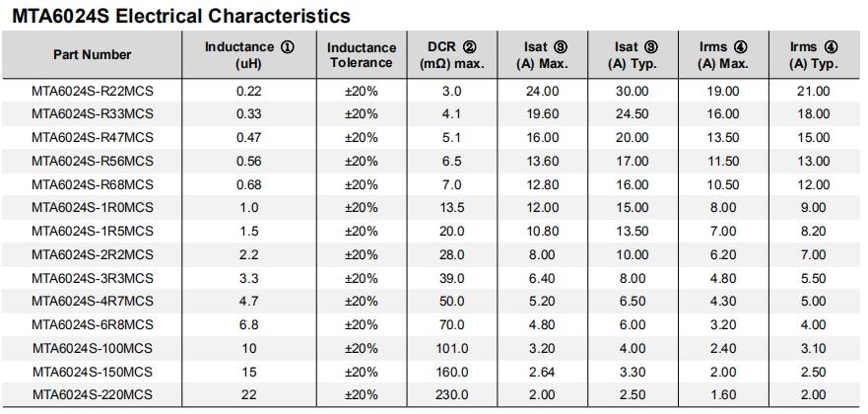Screen dimensions: 868x414
Task: Select the Part Number column header
Action: (93, 55)
